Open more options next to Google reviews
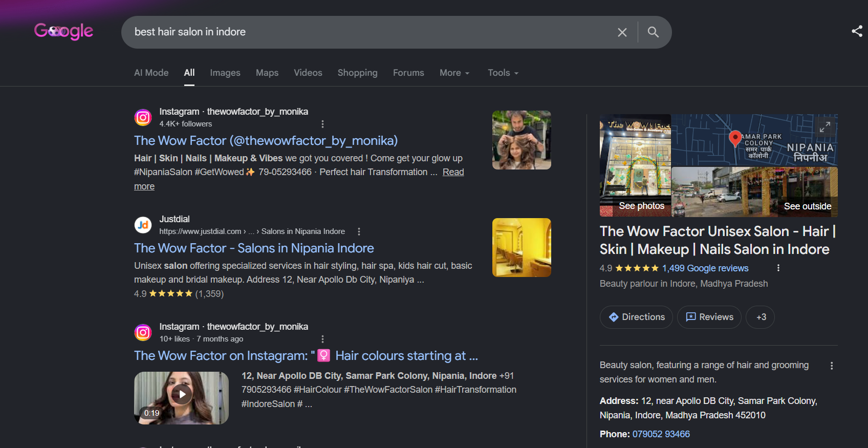Viewport: 868px width, 448px height. click(x=778, y=268)
